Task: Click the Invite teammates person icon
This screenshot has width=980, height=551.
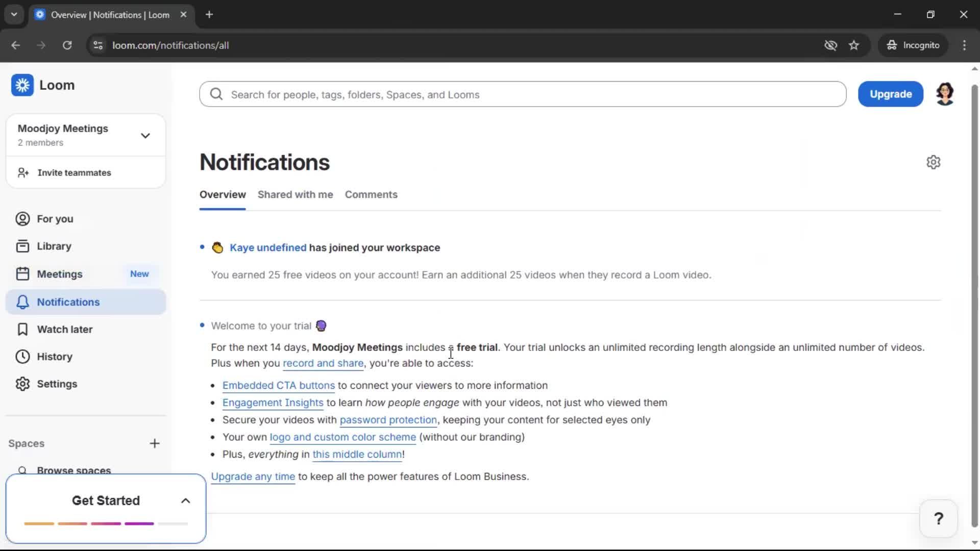Action: click(x=22, y=172)
